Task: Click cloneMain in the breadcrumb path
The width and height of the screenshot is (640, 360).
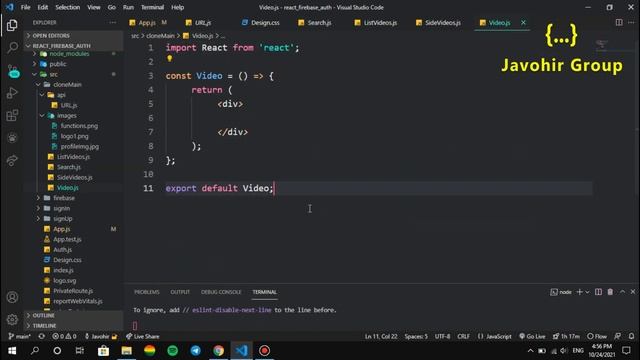Action: 160,36
